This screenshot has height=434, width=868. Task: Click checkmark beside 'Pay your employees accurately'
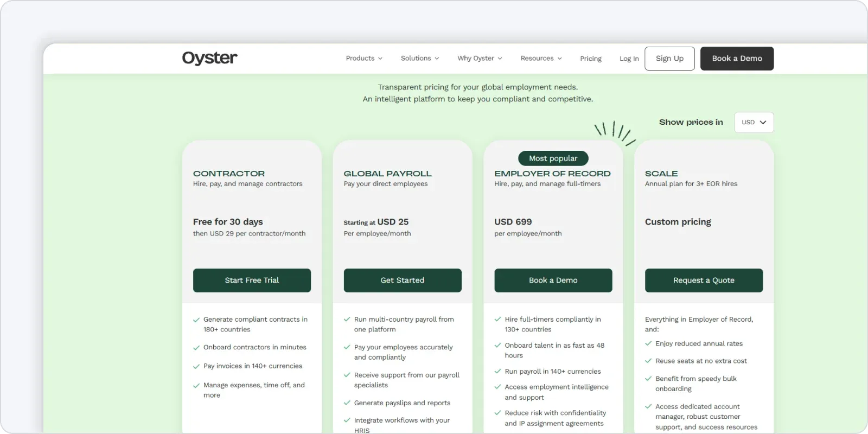(347, 347)
